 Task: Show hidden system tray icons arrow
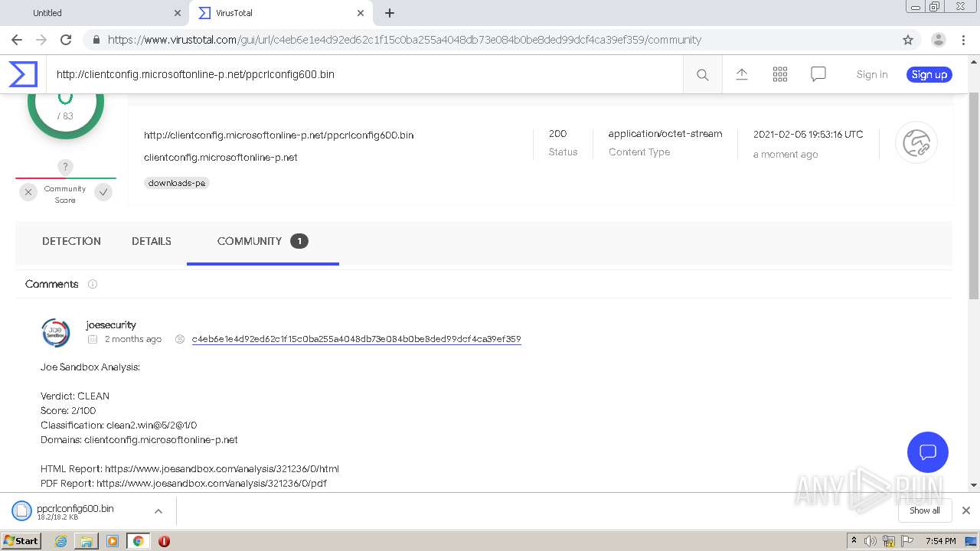[x=854, y=541]
